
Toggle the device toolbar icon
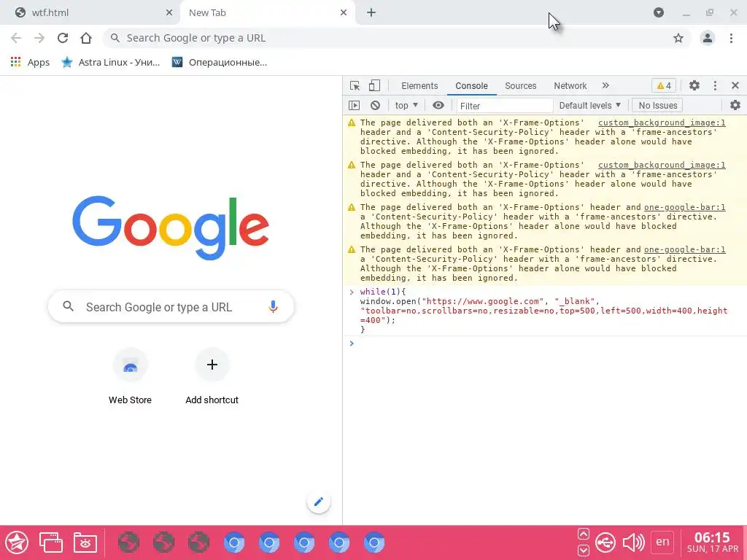click(374, 86)
